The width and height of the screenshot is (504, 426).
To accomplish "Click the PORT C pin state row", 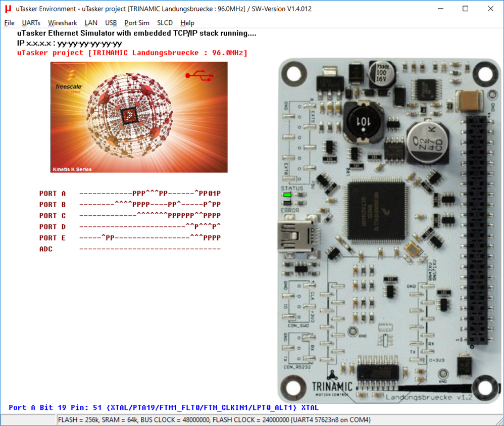I will [x=130, y=216].
